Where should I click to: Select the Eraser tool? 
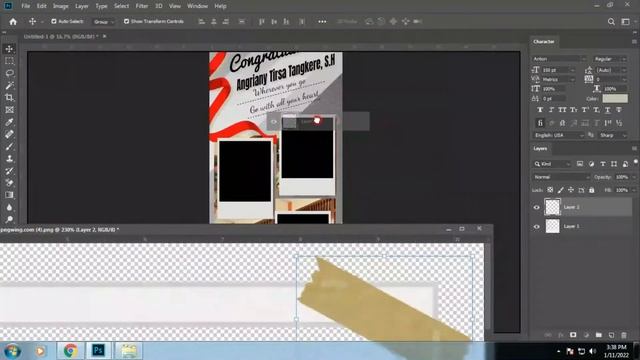click(x=9, y=183)
